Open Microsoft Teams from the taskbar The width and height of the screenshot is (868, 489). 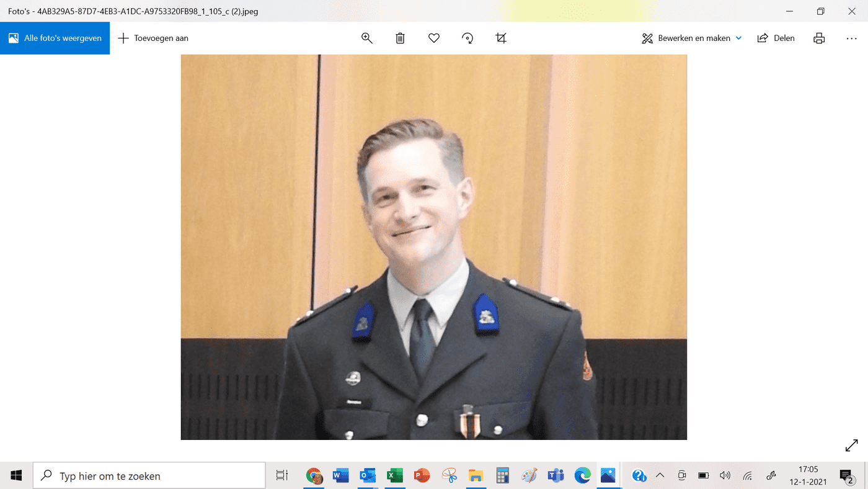(x=556, y=476)
